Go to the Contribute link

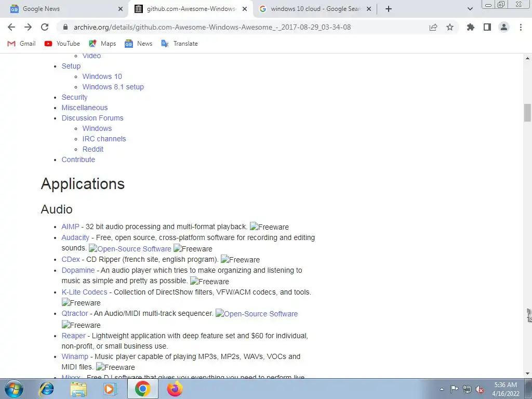click(78, 159)
